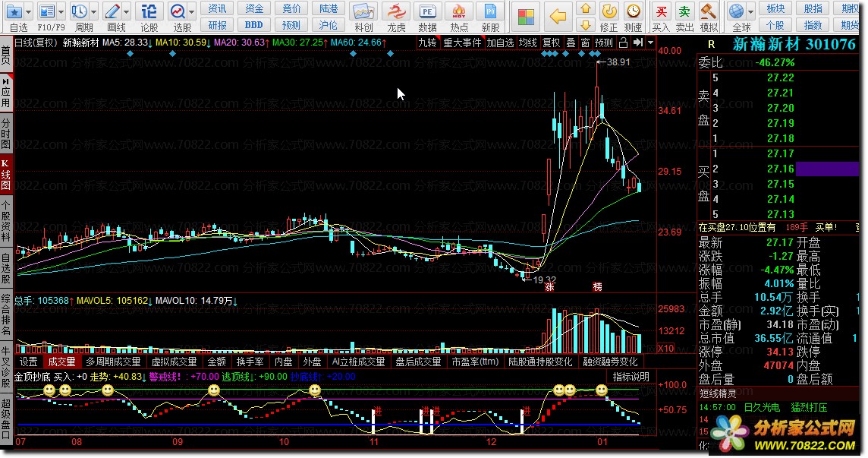Open the 综合排名 sidebar tab
Viewport: 868px width, 458px height.
click(x=5, y=315)
